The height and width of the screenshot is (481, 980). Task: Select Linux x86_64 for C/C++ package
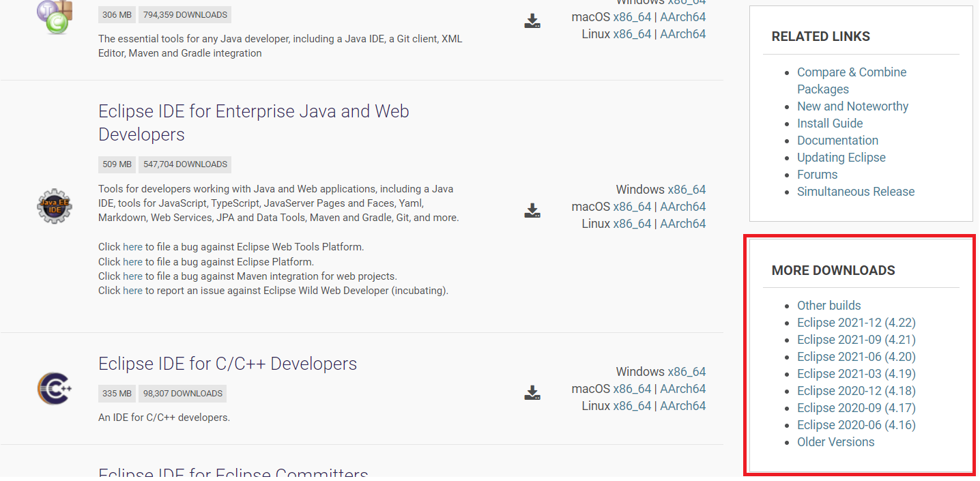pyautogui.click(x=632, y=406)
